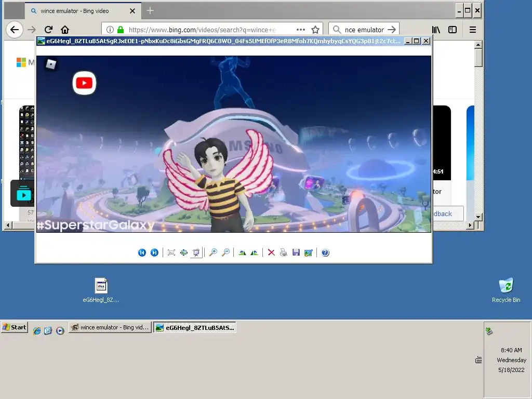Click video thumbnail with 4:51 duration
532x399 pixels.
(x=442, y=143)
